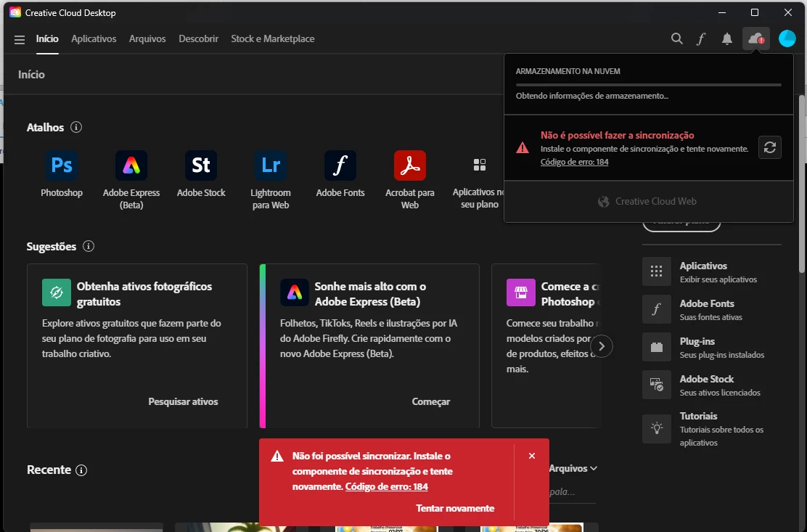
Task: Click 'Exibir seus aplicativos' text
Action: tap(718, 279)
